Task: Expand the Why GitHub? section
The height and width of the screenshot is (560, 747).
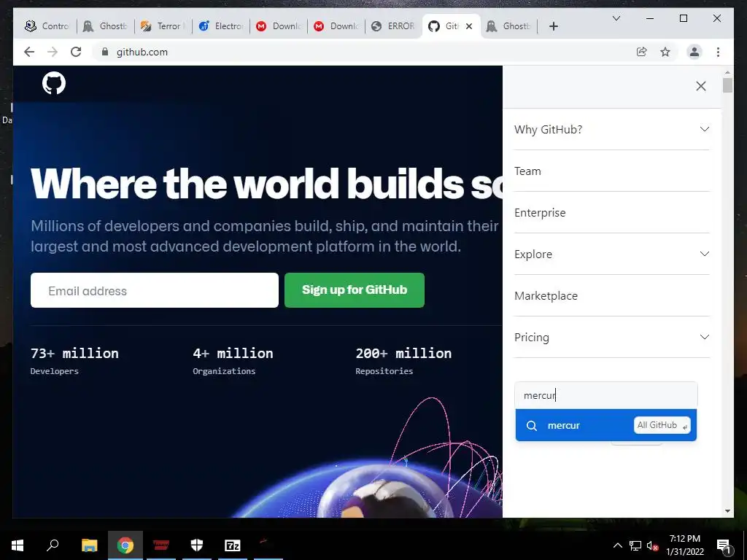Action: coord(612,130)
